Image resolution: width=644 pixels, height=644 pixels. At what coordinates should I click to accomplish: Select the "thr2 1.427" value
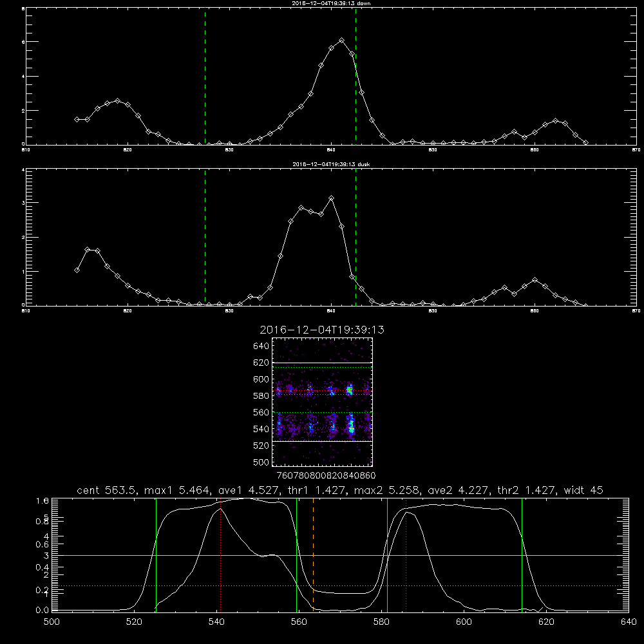coord(526,490)
